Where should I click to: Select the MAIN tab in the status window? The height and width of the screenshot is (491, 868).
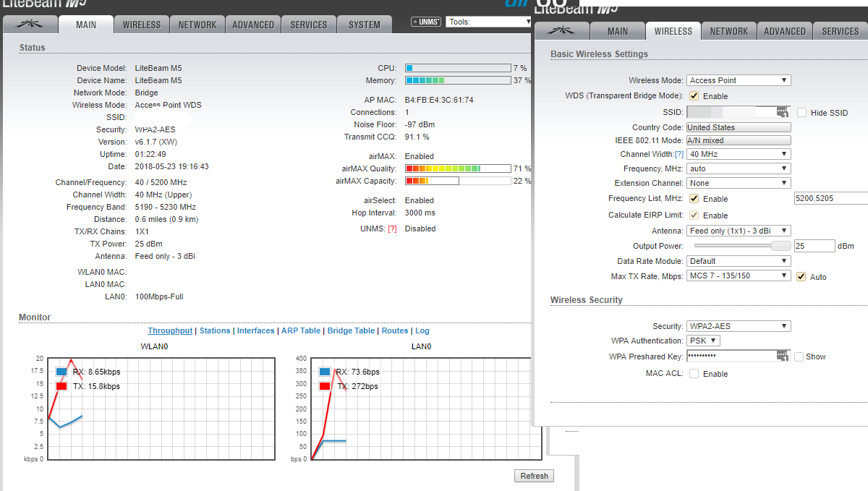point(86,24)
